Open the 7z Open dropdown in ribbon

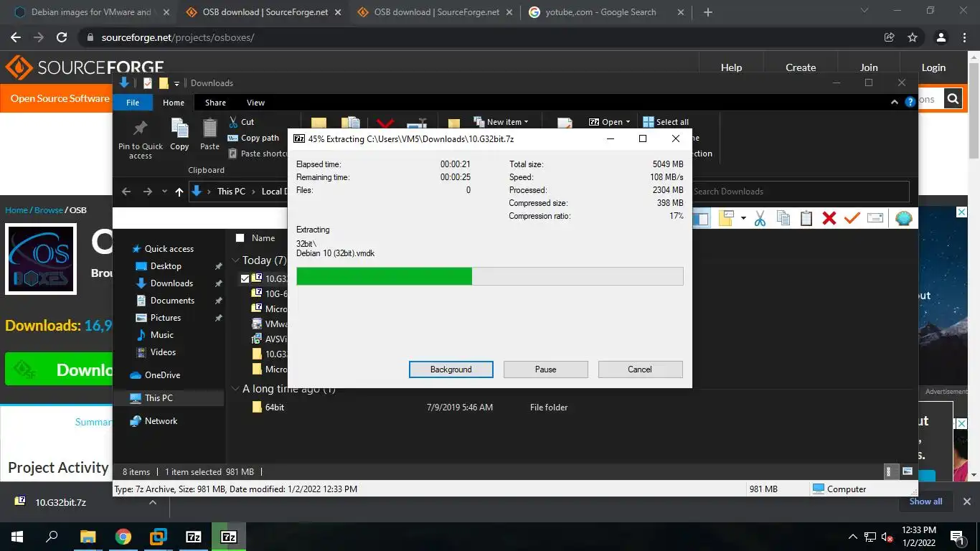[610, 122]
